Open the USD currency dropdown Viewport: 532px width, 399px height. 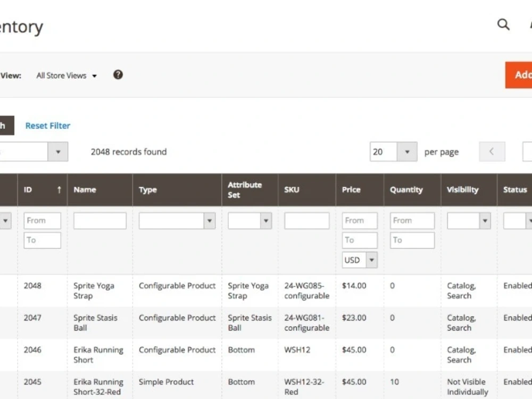point(360,260)
